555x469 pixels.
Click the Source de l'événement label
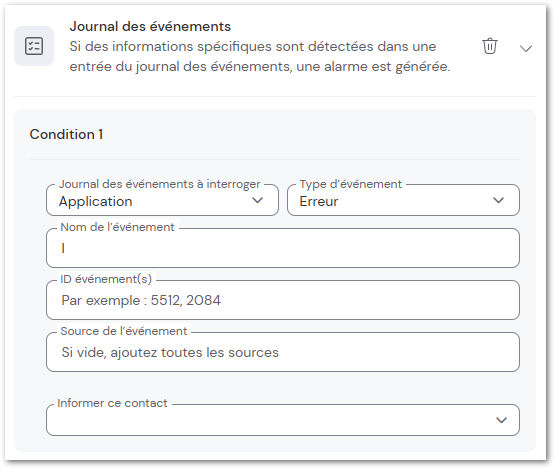(x=124, y=331)
